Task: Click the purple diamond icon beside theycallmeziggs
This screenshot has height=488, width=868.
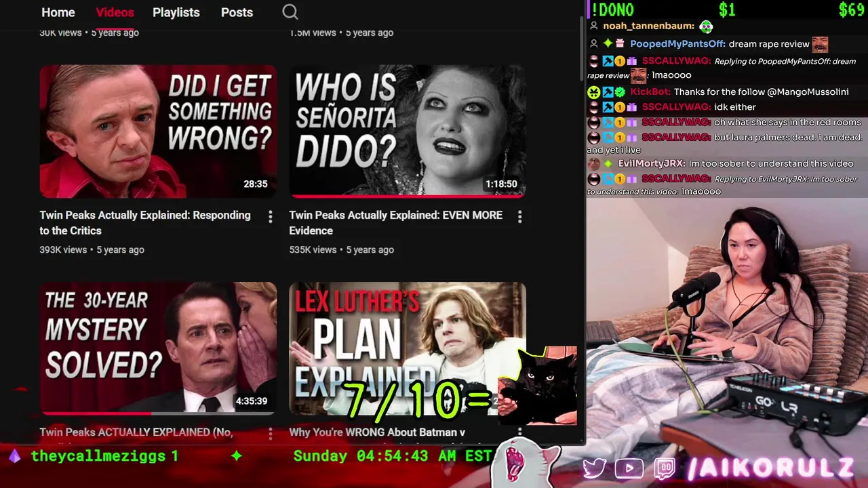Action: tap(15, 456)
